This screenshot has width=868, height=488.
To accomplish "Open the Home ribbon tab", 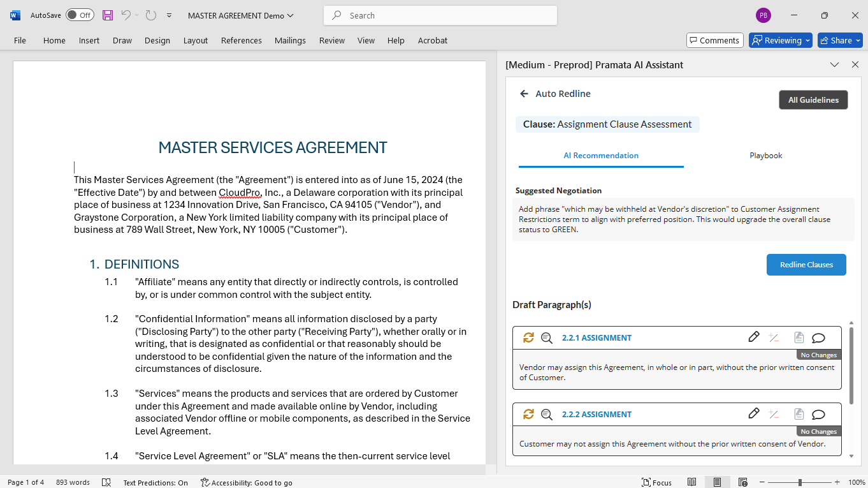I will click(54, 40).
